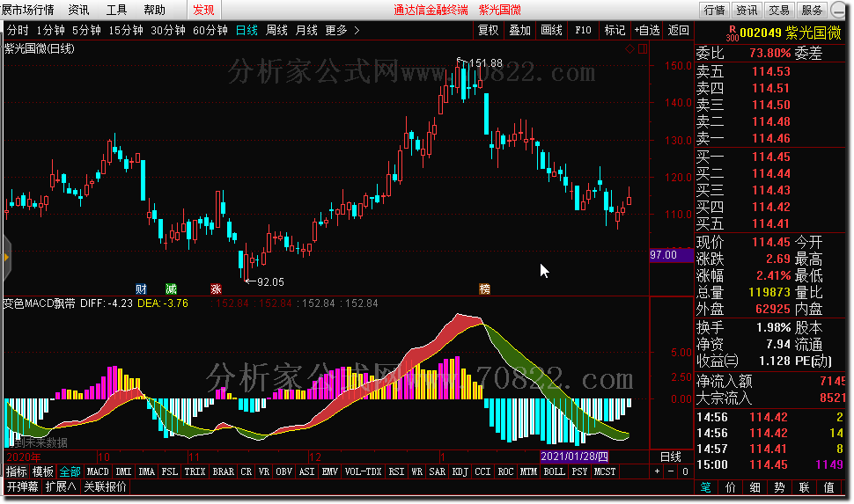
Task: Click the 标记 mark button
Action: click(615, 31)
